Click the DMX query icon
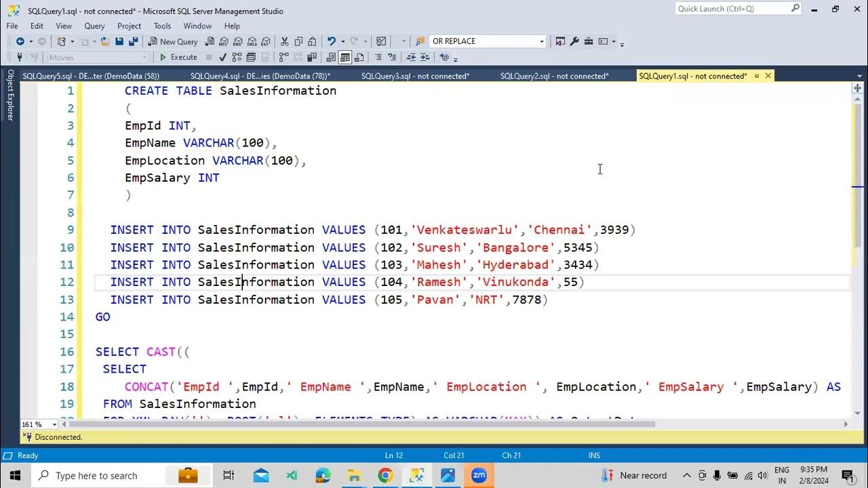The height and width of the screenshot is (488, 868). pos(238,41)
